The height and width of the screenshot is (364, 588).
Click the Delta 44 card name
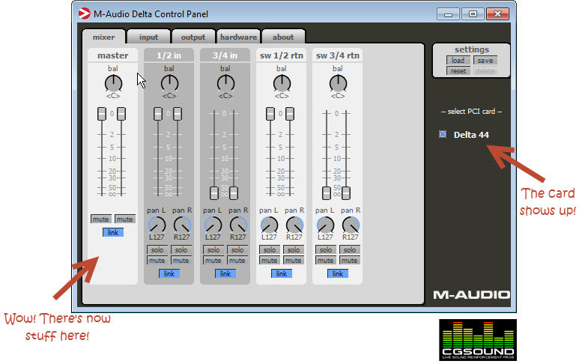pyautogui.click(x=471, y=135)
